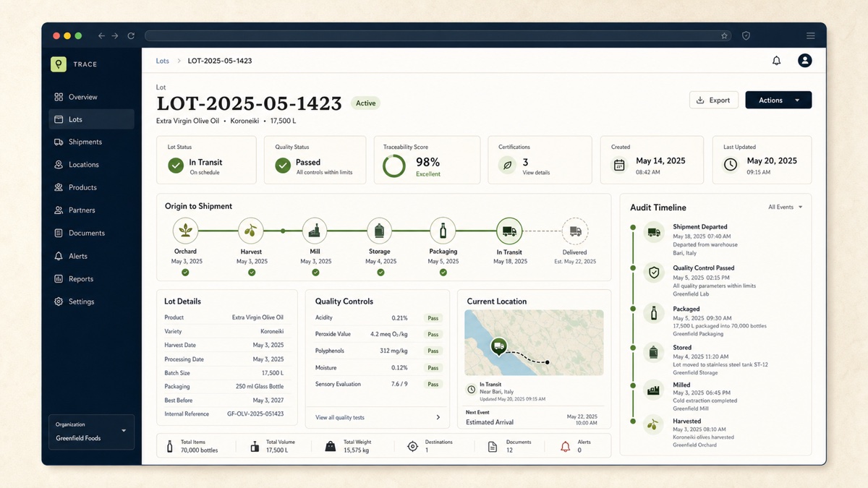Click the Sensory Evaluation Pass badge
Image resolution: width=868 pixels, height=488 pixels.
coord(433,385)
